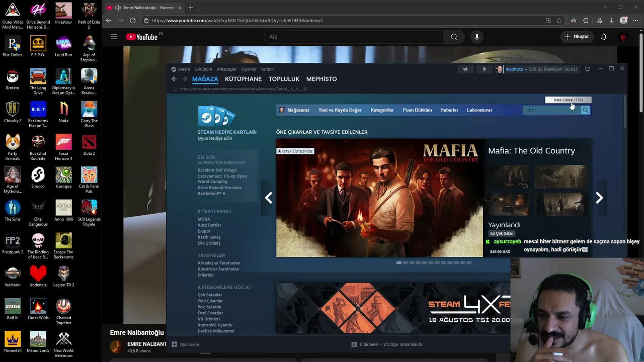This screenshot has height=362, width=644.
Task: Reload the browser page
Action: point(132,21)
